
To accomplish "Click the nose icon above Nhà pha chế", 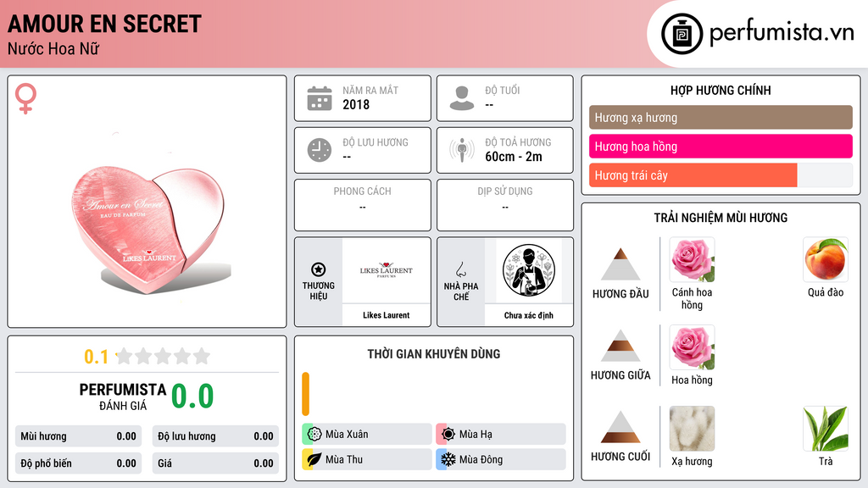I will point(460,269).
